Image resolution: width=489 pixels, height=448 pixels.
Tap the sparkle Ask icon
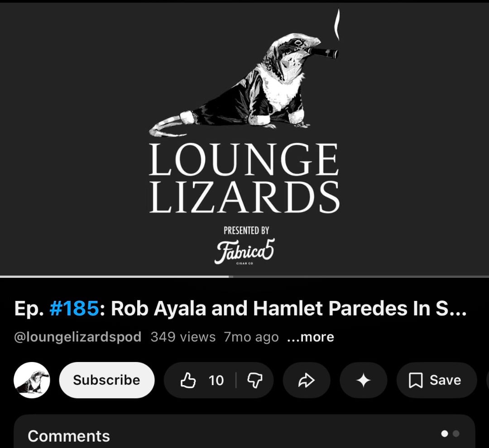pos(363,380)
